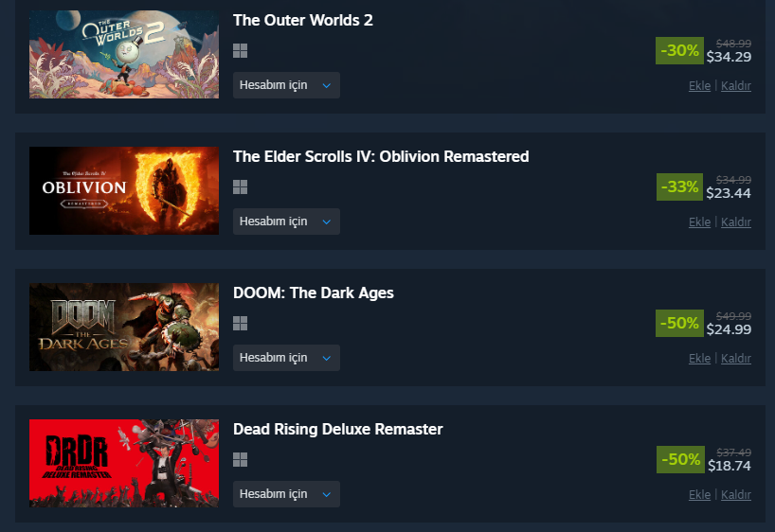Viewport: 775px width, 532px height.
Task: Click the Windows platform icon under Oblivion Remastered
Action: 241,187
